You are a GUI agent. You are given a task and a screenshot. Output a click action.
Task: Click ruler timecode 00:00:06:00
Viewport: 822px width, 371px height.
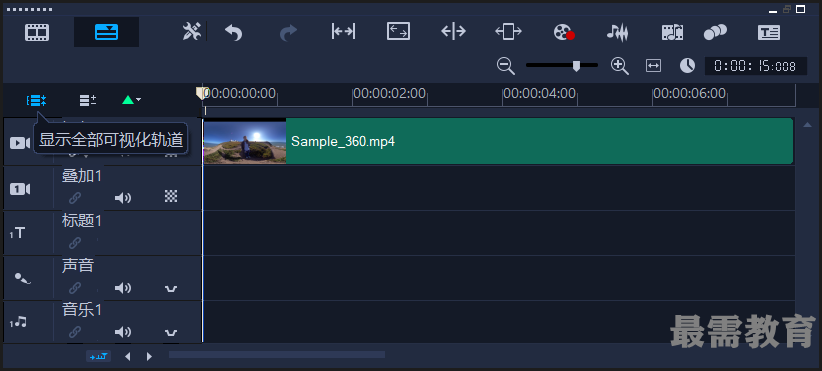tap(689, 94)
